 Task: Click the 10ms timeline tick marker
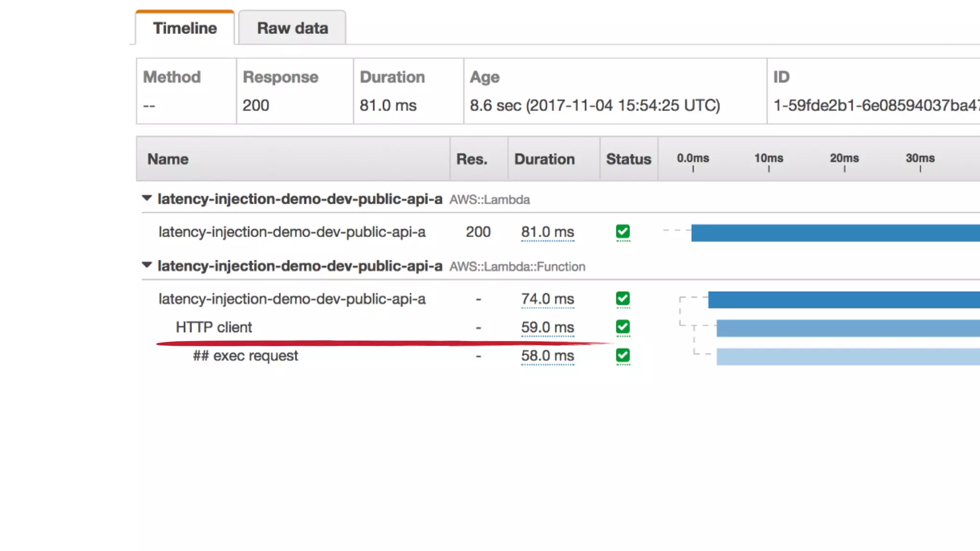coord(768,158)
